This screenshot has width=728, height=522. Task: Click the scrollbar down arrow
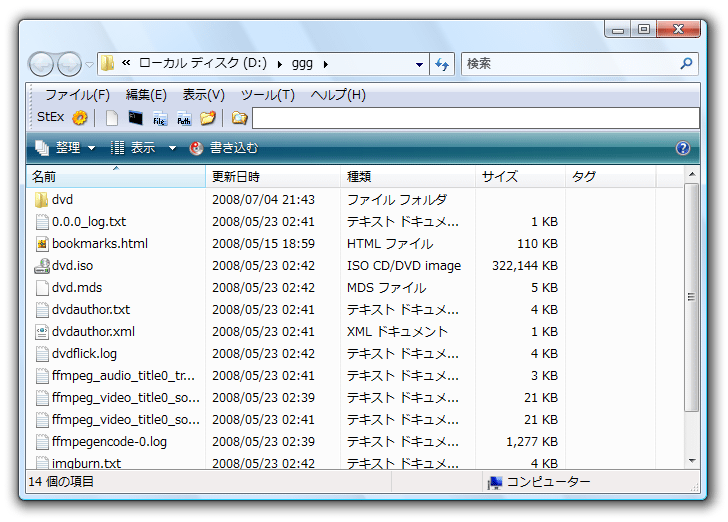pyautogui.click(x=692, y=461)
